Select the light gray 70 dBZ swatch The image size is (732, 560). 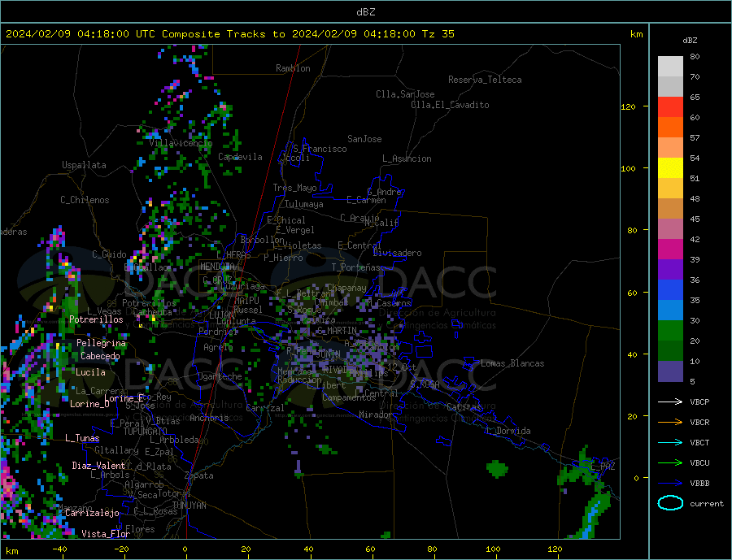point(670,67)
